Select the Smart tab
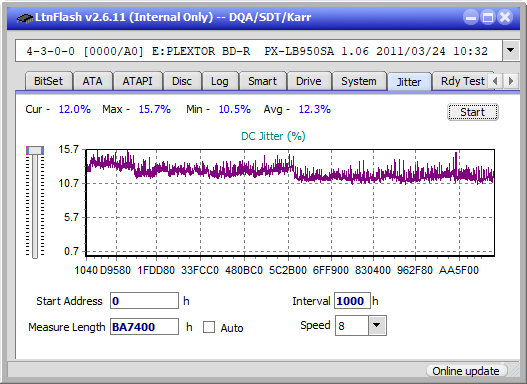 pos(262,81)
